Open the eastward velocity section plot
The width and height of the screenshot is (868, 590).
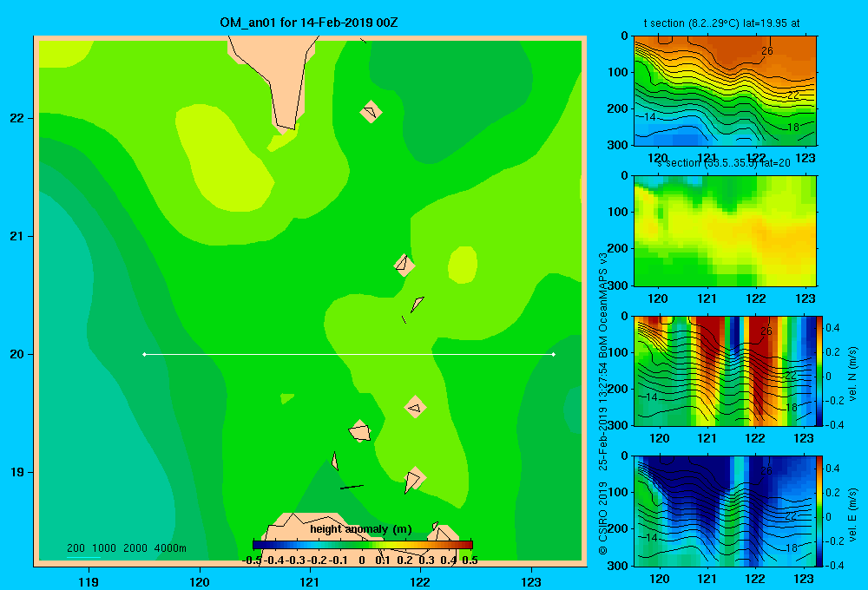(725, 510)
